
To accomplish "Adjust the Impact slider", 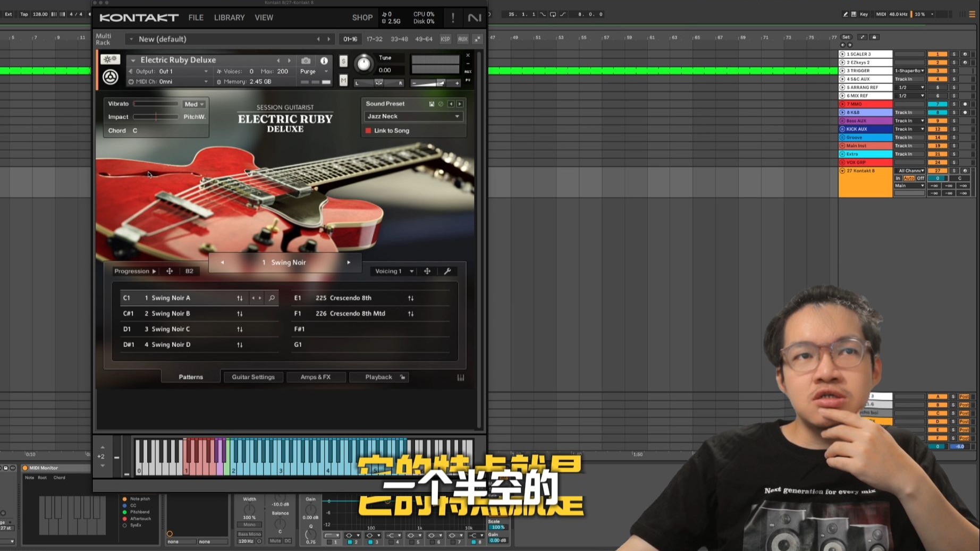I will coord(156,117).
